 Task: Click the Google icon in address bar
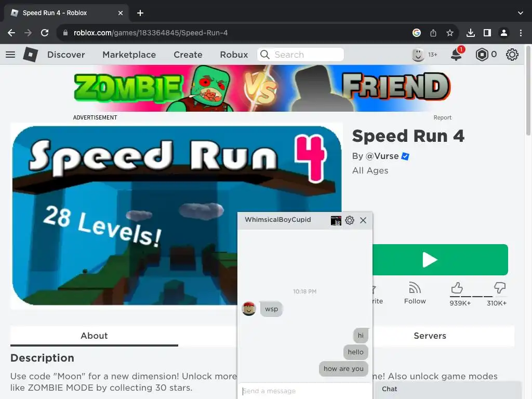417,33
